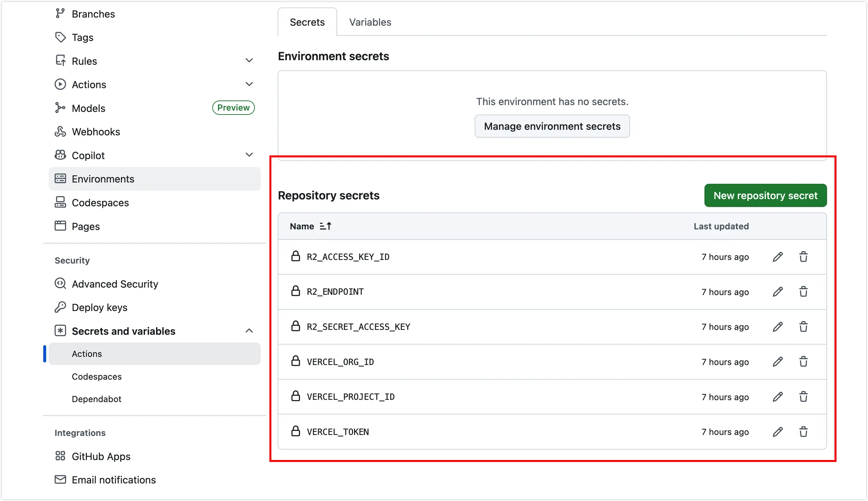Click trash icon for VERCEL_ORG_ID
Image resolution: width=868 pixels, height=501 pixels.
point(803,362)
